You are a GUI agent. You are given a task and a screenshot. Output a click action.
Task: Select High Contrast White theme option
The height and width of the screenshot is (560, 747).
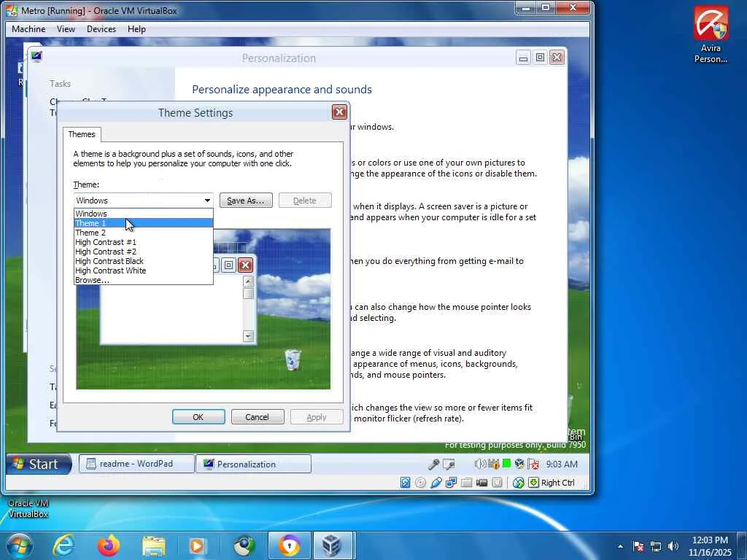pos(144,271)
